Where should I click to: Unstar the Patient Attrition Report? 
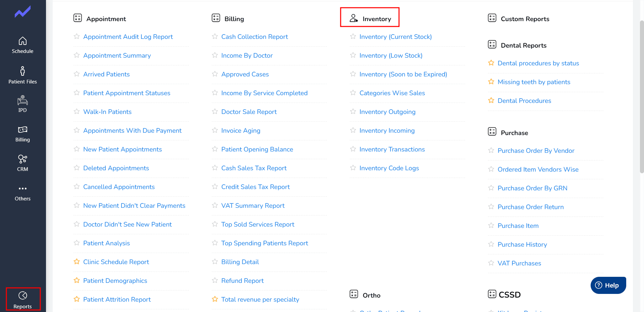pyautogui.click(x=77, y=299)
